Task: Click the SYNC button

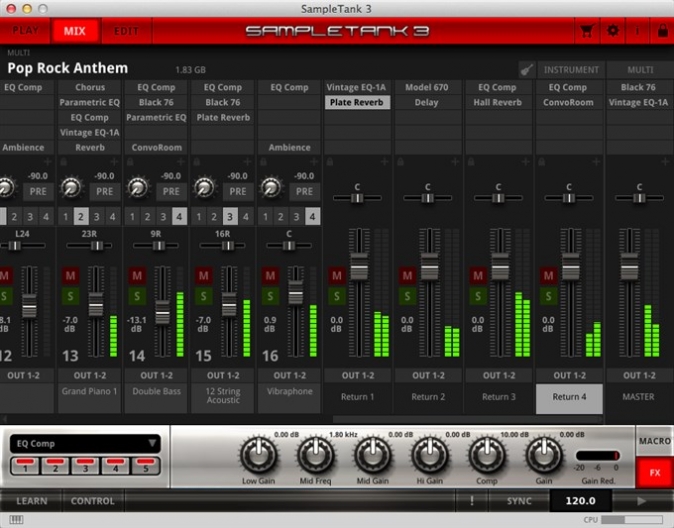Action: [x=519, y=501]
